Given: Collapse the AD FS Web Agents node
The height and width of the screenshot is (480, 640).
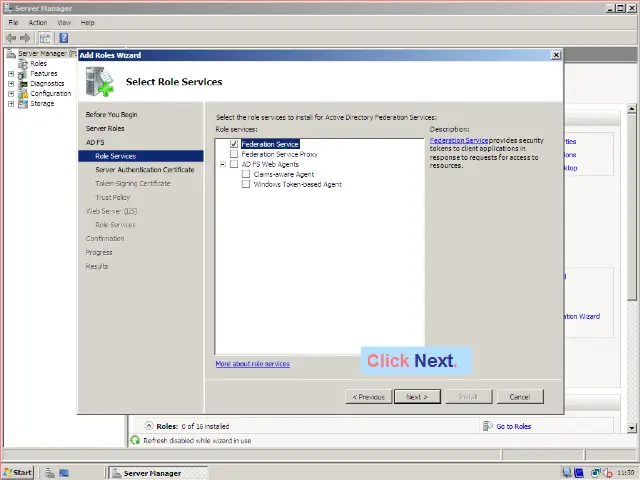Looking at the screenshot, I should 222,164.
